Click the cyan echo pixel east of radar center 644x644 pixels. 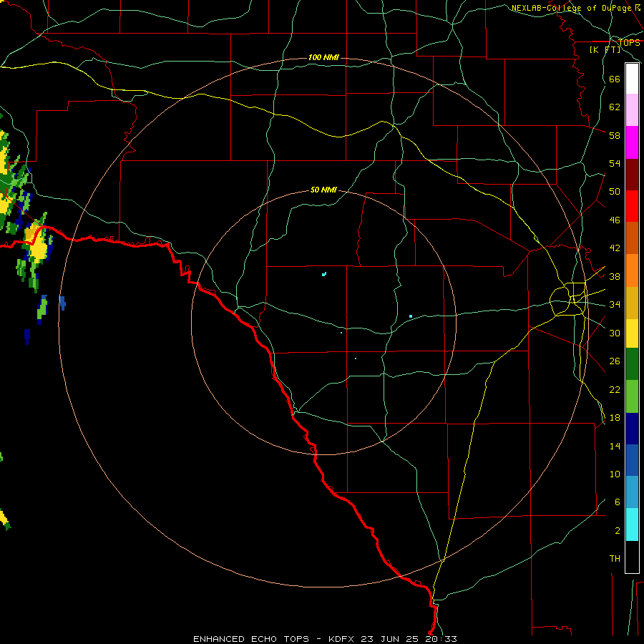point(411,316)
